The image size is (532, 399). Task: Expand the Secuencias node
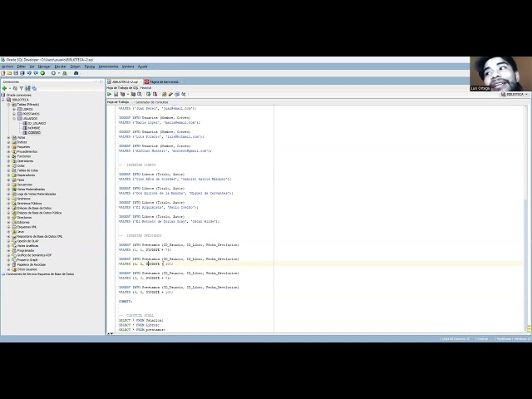click(x=9, y=185)
